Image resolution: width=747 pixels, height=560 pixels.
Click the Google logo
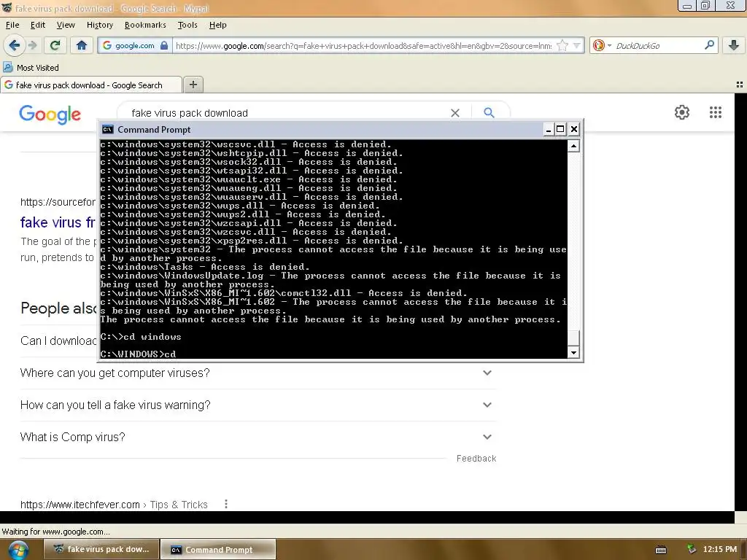(50, 114)
